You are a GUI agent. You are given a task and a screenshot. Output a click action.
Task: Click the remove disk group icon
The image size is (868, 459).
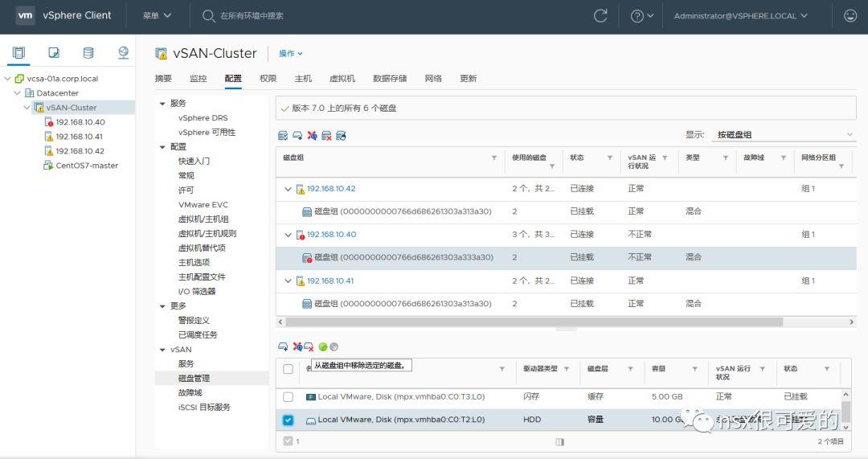(326, 136)
